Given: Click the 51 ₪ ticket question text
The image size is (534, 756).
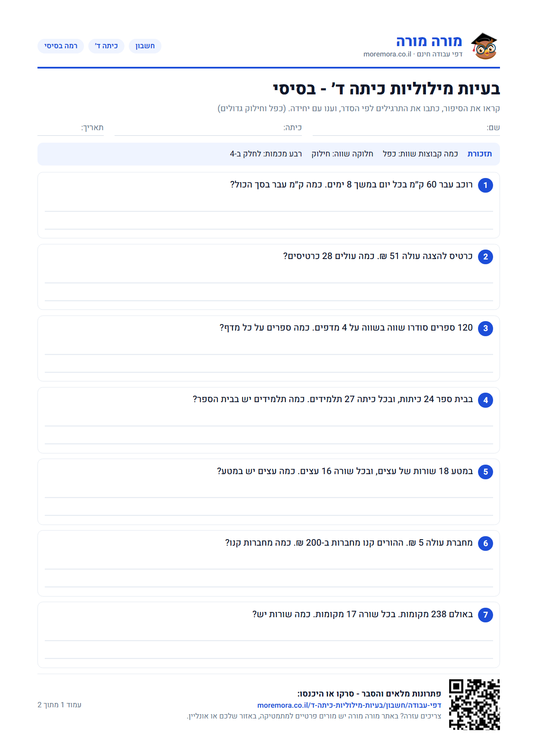Looking at the screenshot, I should (x=378, y=256).
